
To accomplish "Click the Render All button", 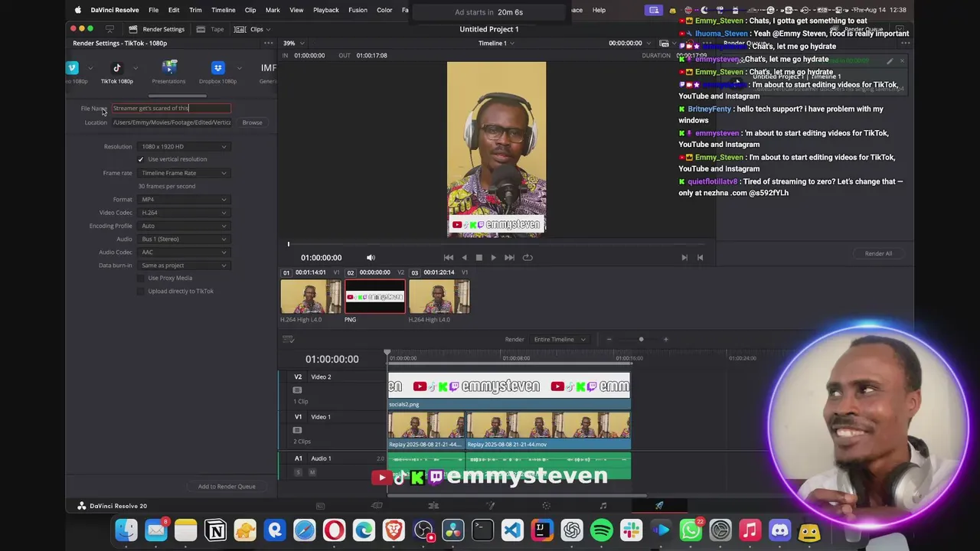I will 878,253.
